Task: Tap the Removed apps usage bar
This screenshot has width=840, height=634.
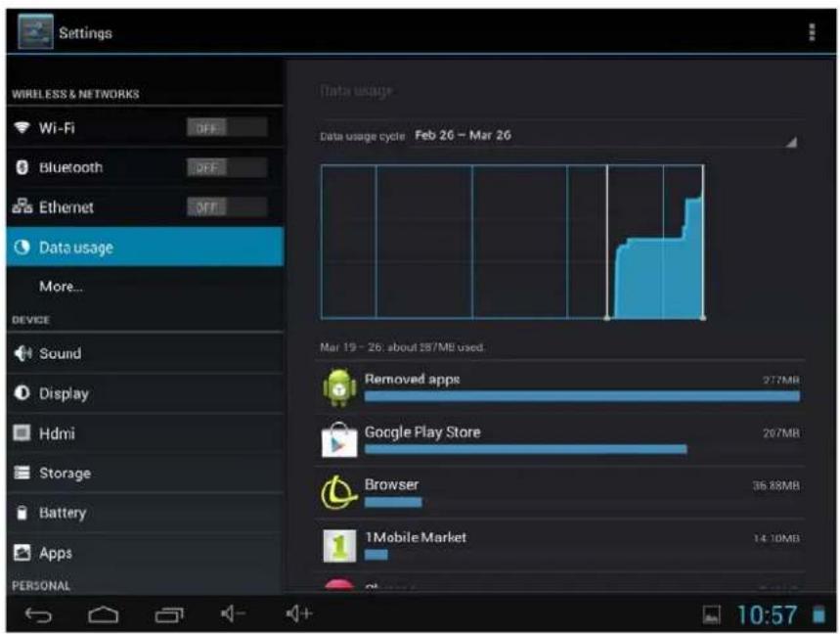Action: (x=582, y=396)
